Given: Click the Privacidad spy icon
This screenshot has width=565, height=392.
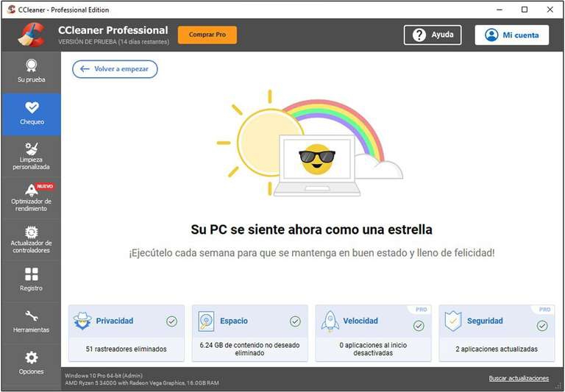Looking at the screenshot, I should coord(82,321).
